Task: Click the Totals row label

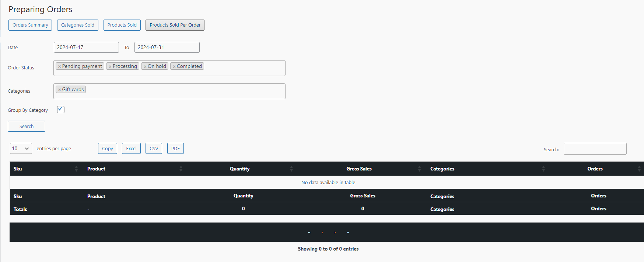Action: coord(20,209)
